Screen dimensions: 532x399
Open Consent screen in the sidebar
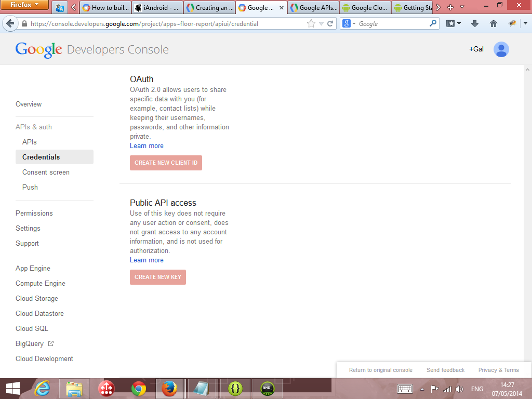46,172
